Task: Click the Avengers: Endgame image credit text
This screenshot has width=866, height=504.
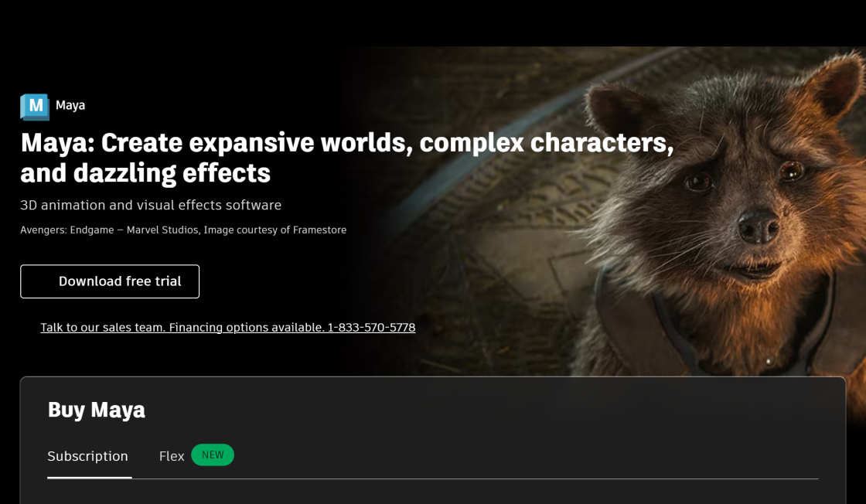Action: pos(183,230)
